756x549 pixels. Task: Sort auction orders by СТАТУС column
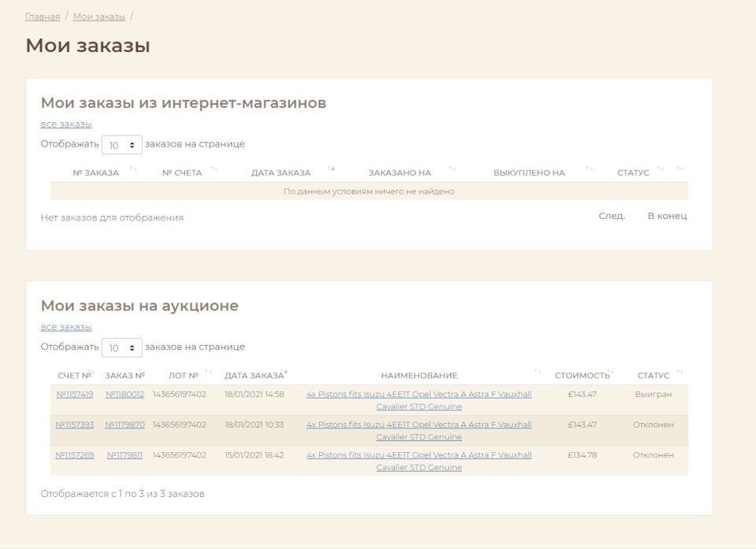coord(654,376)
